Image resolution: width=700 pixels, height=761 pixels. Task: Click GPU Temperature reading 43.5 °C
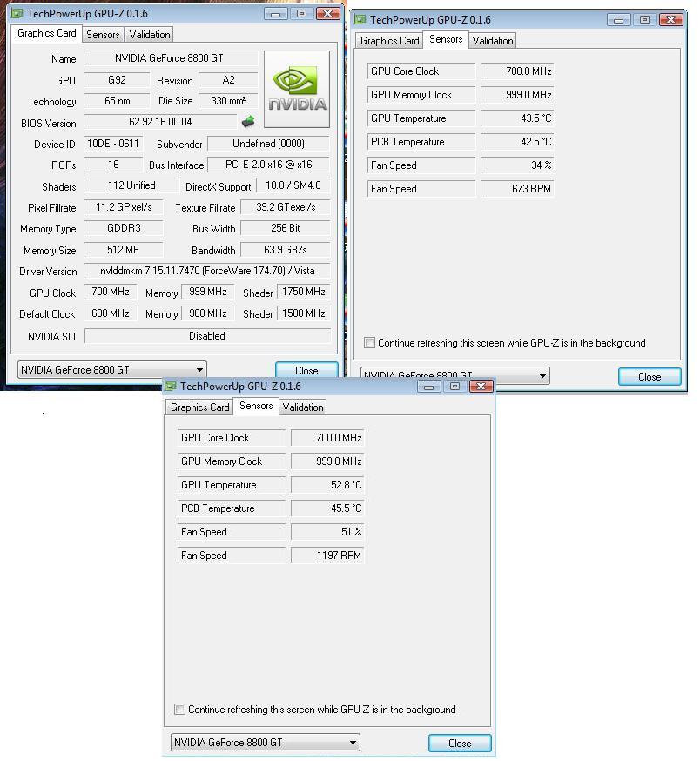click(x=517, y=118)
